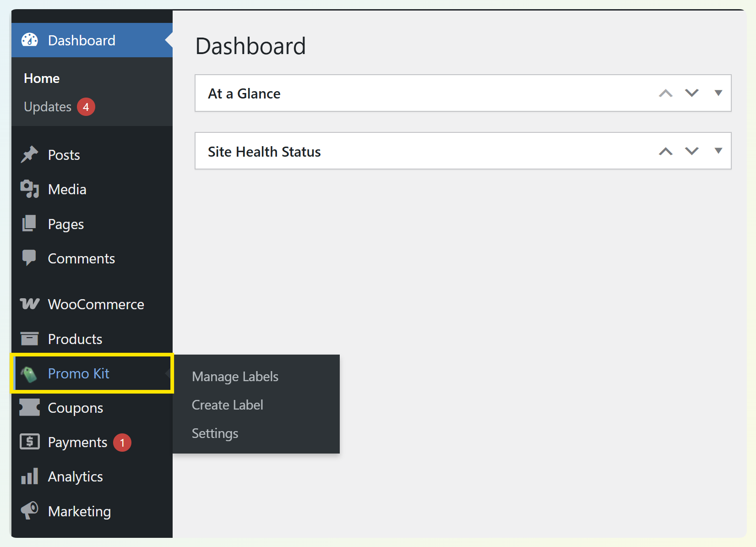Click the WooCommerce logo icon
Image resolution: width=756 pixels, height=547 pixels.
[30, 304]
